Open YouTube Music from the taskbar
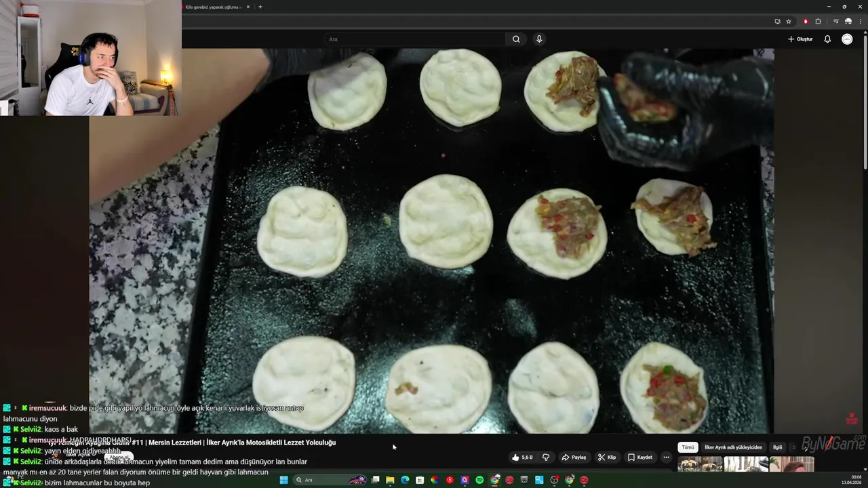Viewport: 868px width, 488px height. pos(450,480)
